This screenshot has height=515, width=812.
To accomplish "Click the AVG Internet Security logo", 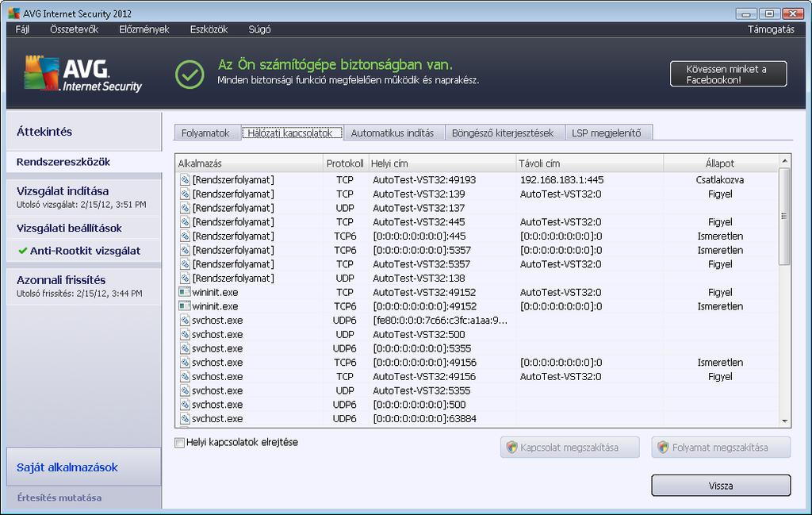I will pyautogui.click(x=82, y=74).
